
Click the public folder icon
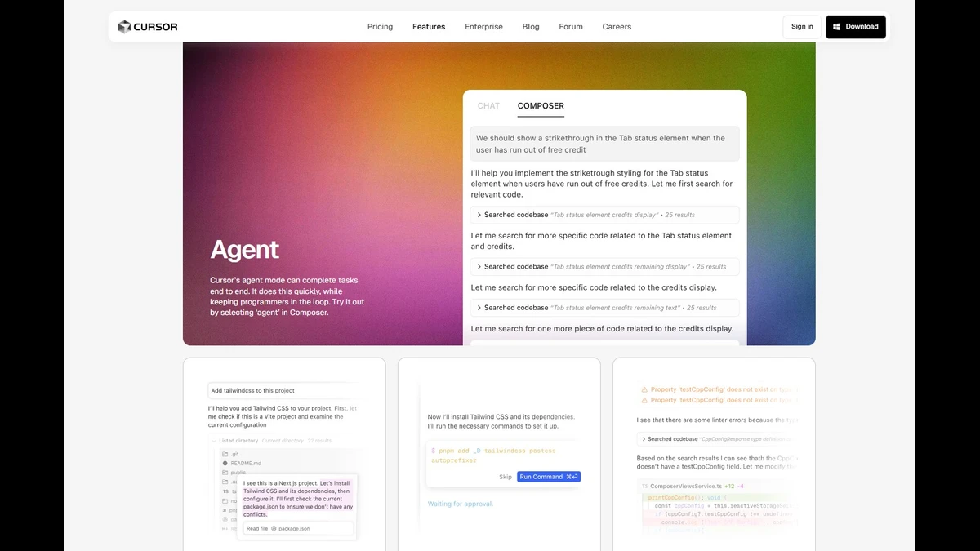(x=225, y=472)
